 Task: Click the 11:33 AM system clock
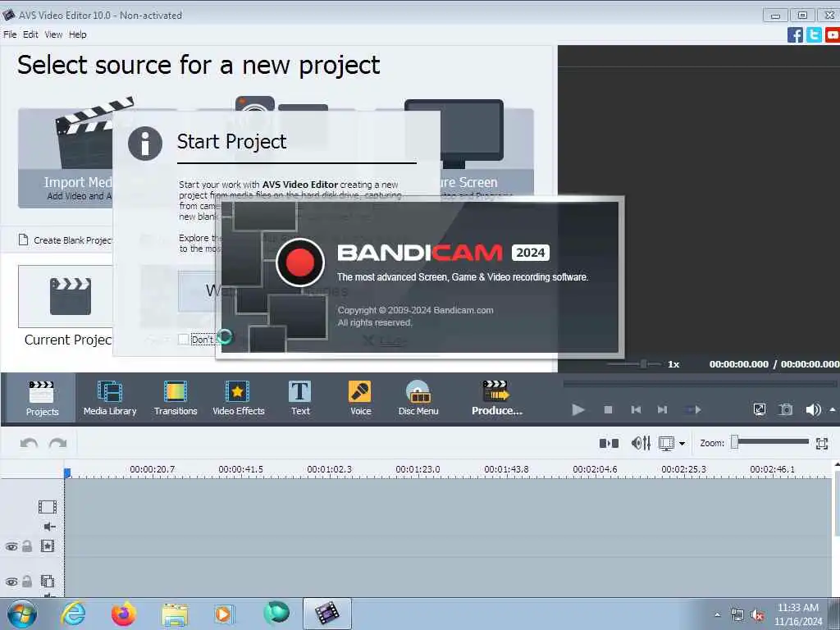[x=797, y=608]
